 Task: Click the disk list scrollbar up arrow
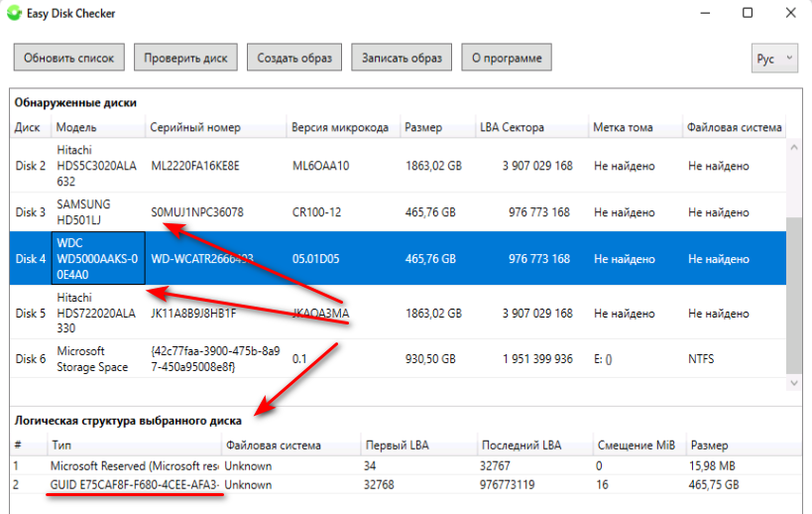794,148
